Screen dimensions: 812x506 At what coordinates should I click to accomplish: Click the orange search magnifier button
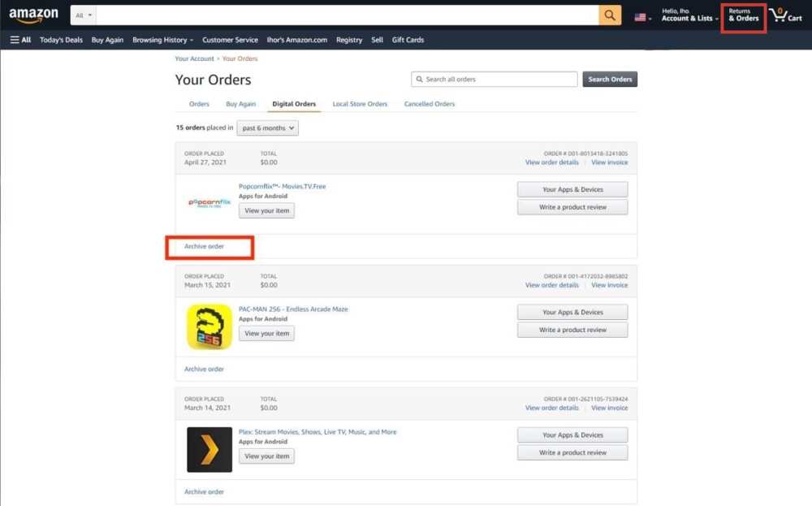click(610, 15)
